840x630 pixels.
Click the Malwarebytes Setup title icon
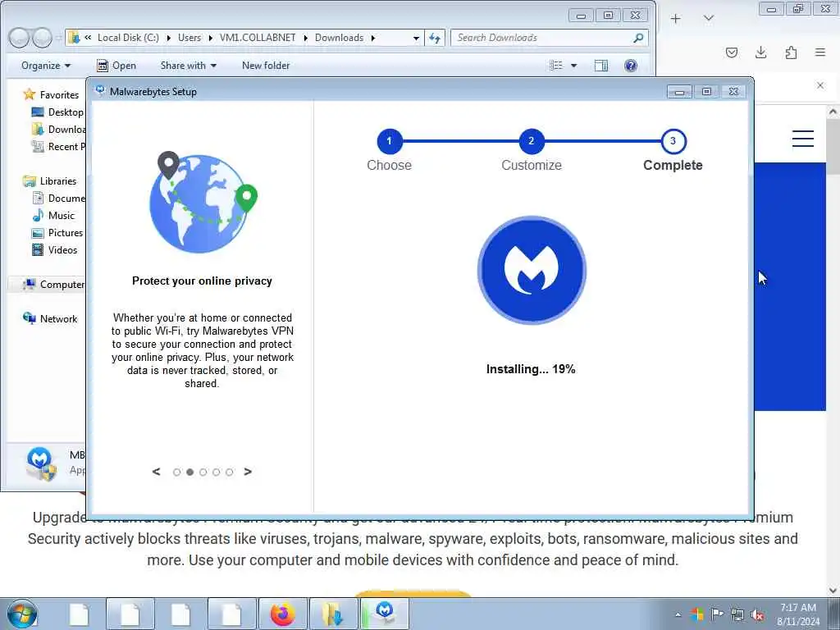pos(99,90)
